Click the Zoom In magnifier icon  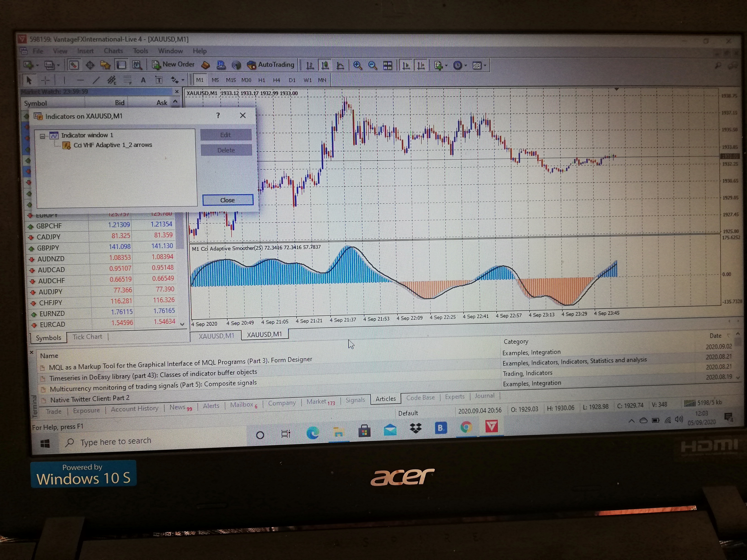[357, 65]
